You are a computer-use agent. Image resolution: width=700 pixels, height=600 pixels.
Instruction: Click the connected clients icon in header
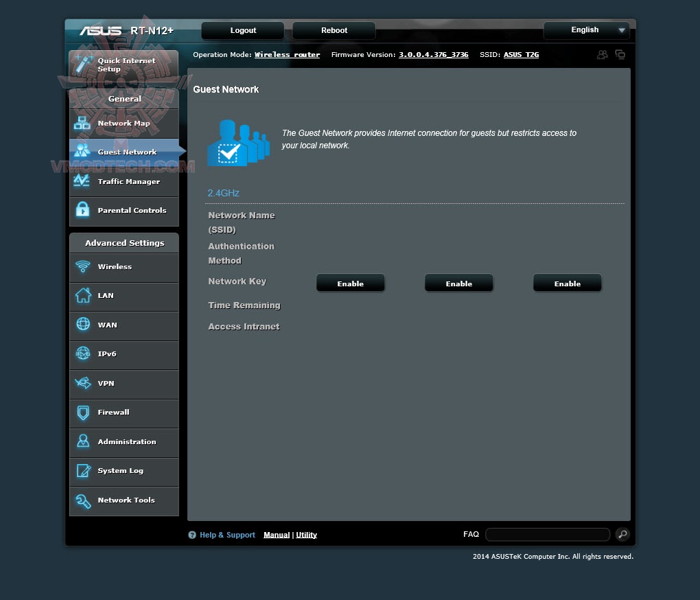coord(603,54)
